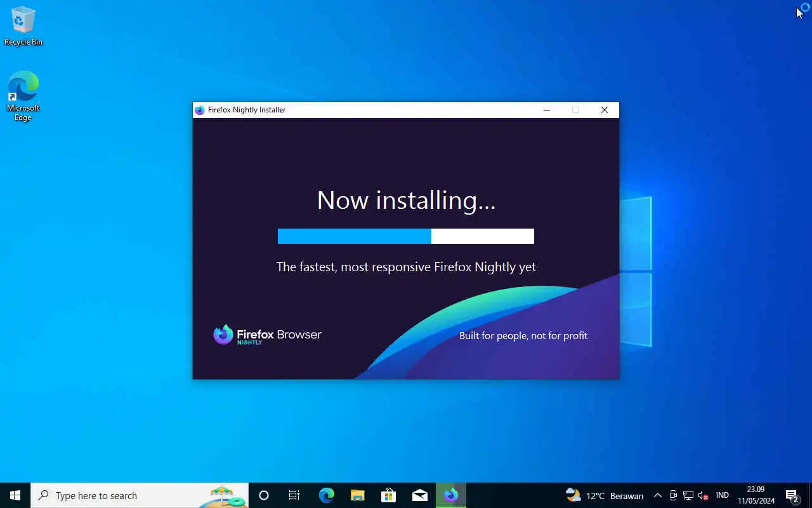Open the Mail app from the taskbar
Viewport: 812px width, 508px height.
(419, 495)
